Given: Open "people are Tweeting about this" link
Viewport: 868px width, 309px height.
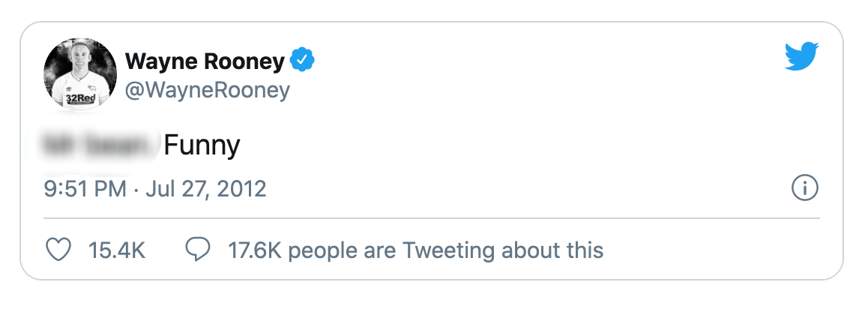Looking at the screenshot, I should pyautogui.click(x=446, y=250).
